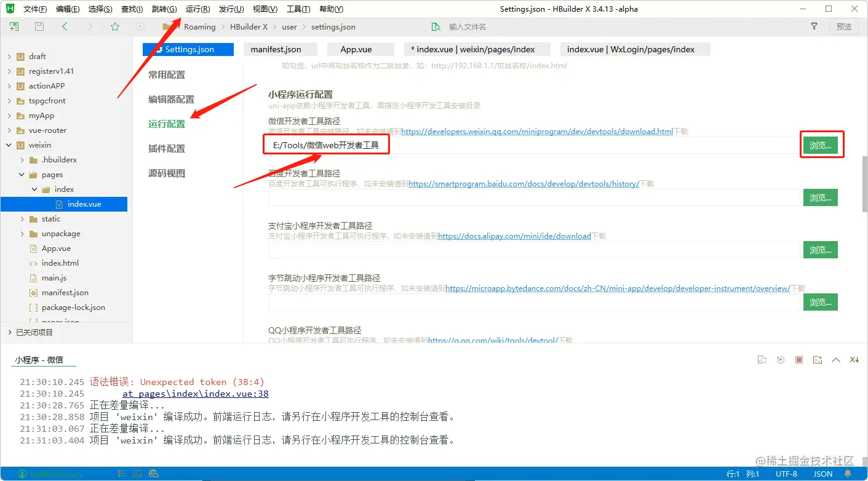Open main.js in the project tree
The width and height of the screenshot is (868, 481).
click(54, 278)
